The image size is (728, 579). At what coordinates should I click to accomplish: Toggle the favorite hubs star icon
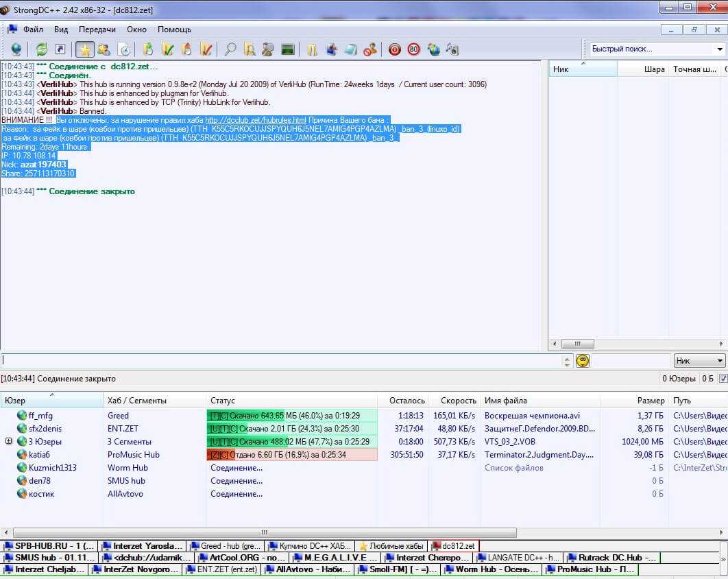tap(85, 49)
